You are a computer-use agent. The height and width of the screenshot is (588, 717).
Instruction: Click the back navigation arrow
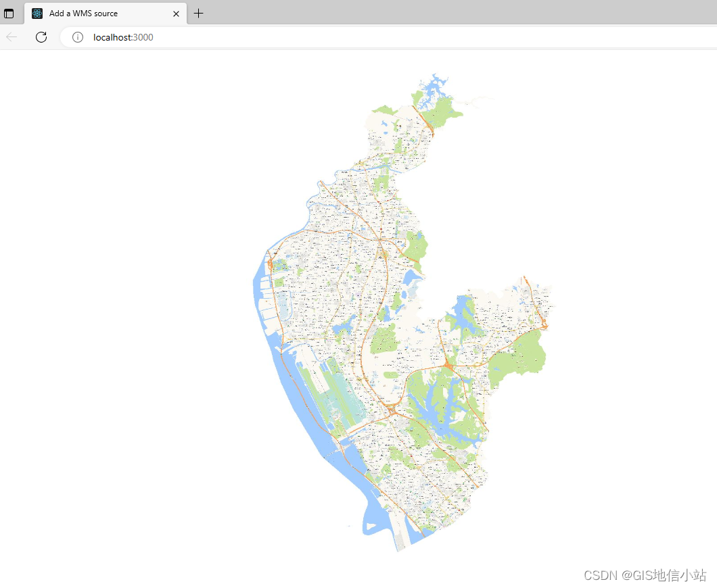[x=11, y=37]
